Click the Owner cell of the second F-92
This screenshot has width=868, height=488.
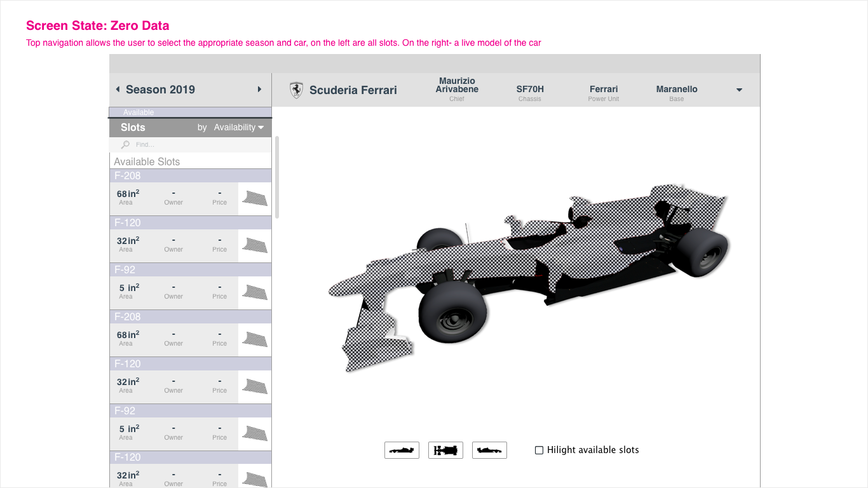coord(173,432)
